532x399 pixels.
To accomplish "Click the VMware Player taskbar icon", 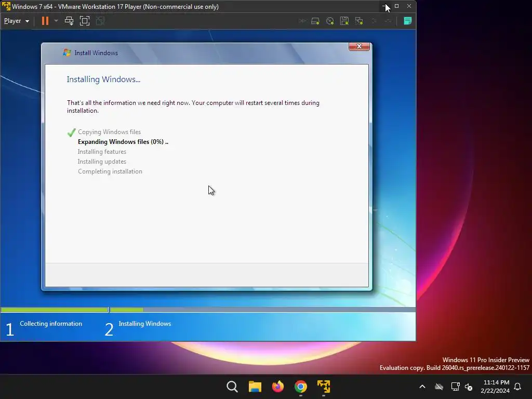I will (x=323, y=387).
